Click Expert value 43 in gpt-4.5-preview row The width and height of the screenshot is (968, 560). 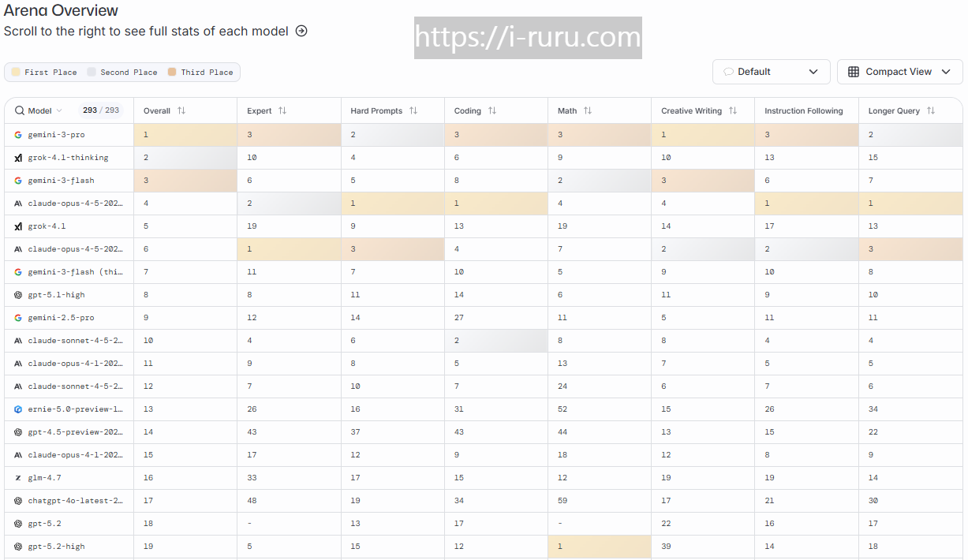pyautogui.click(x=252, y=432)
